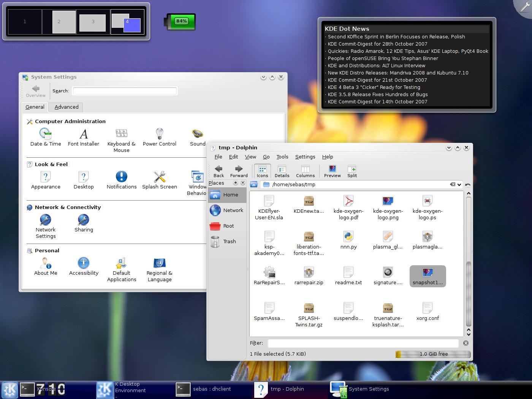
Task: Toggle Split view in Dolphin
Action: click(x=352, y=171)
